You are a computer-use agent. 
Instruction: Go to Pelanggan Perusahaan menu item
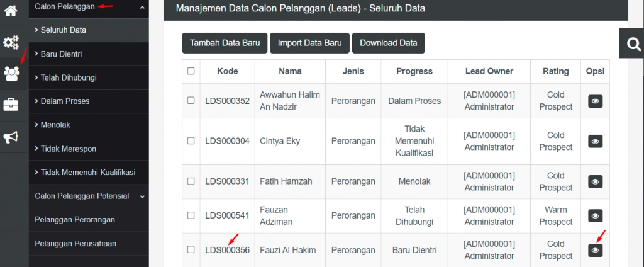click(75, 244)
